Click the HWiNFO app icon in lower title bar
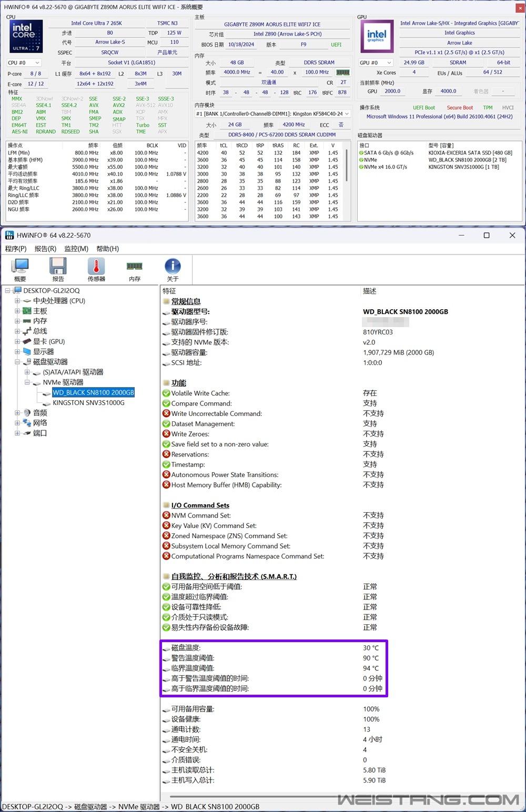The height and width of the screenshot is (812, 526). pos(9,235)
